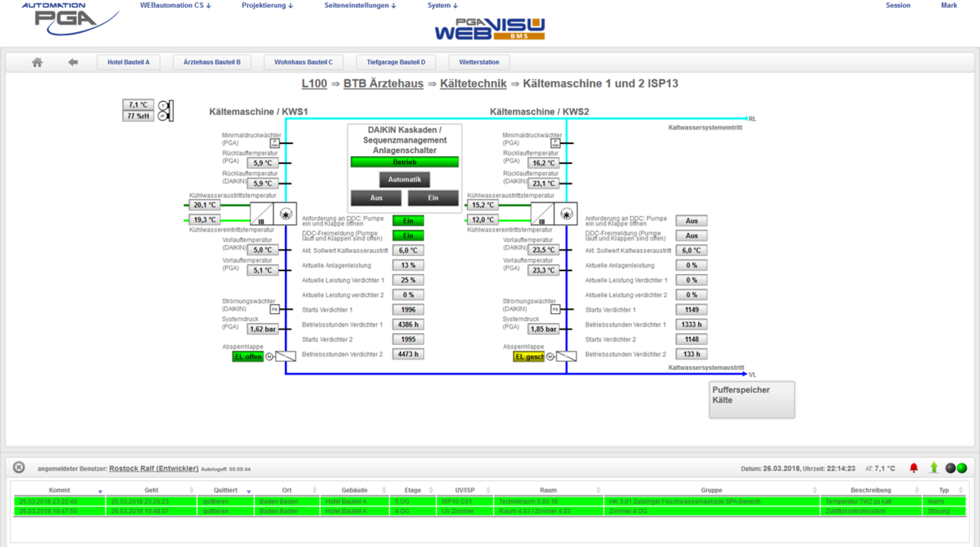The width and height of the screenshot is (980, 547).
Task: Click the circled X icon beside logged-in user
Action: coord(19,468)
